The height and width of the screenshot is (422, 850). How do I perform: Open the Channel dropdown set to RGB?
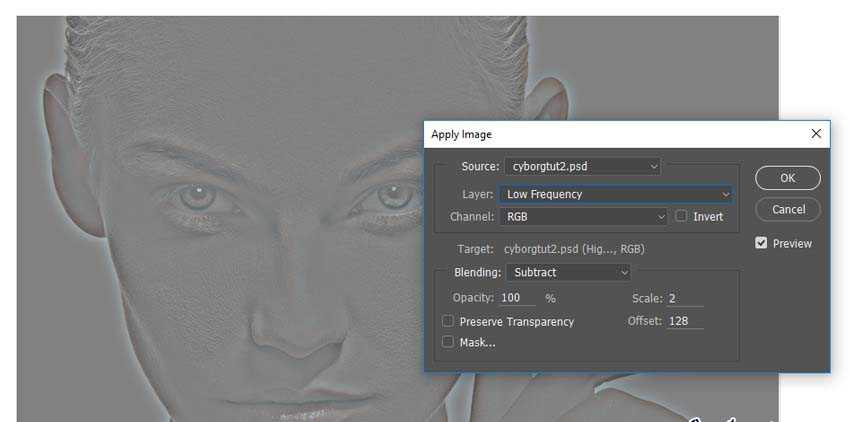click(584, 216)
